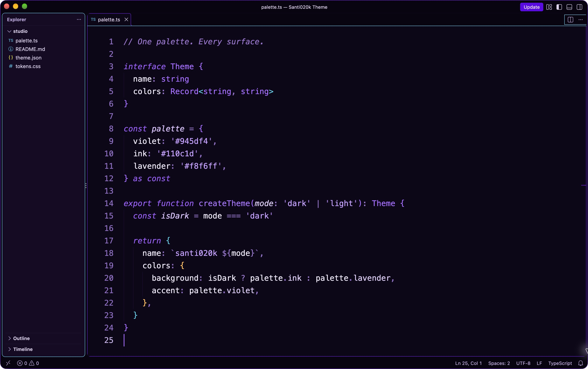Change indentation via Spaces: 2

[499, 363]
